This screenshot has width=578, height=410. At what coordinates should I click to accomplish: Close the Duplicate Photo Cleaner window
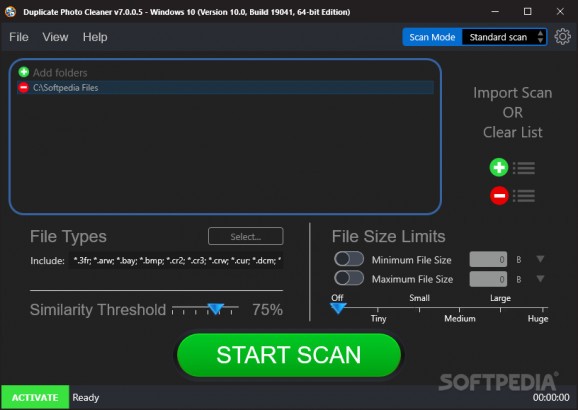click(560, 12)
